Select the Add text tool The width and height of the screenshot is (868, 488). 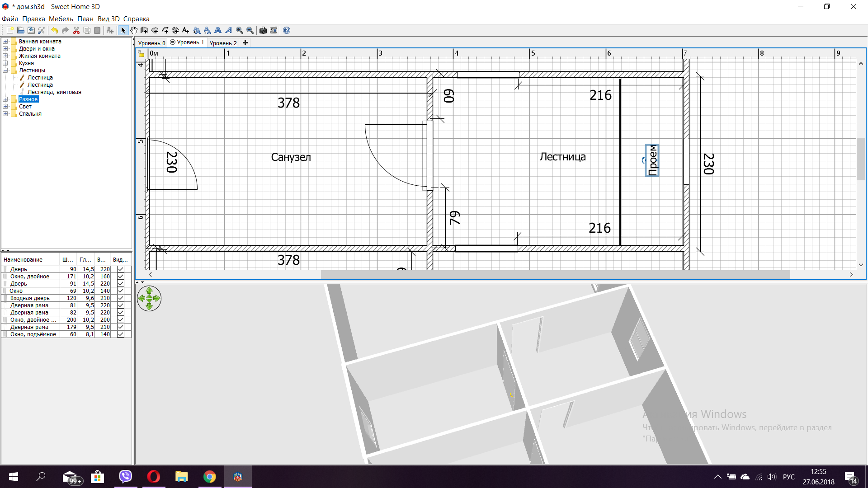click(186, 30)
